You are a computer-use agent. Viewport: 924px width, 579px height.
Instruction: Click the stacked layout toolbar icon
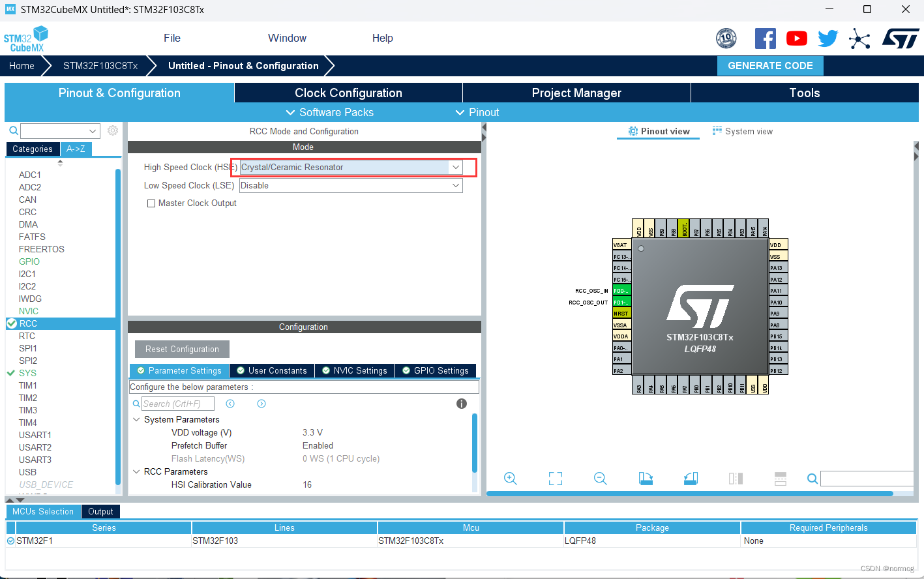[x=781, y=479]
